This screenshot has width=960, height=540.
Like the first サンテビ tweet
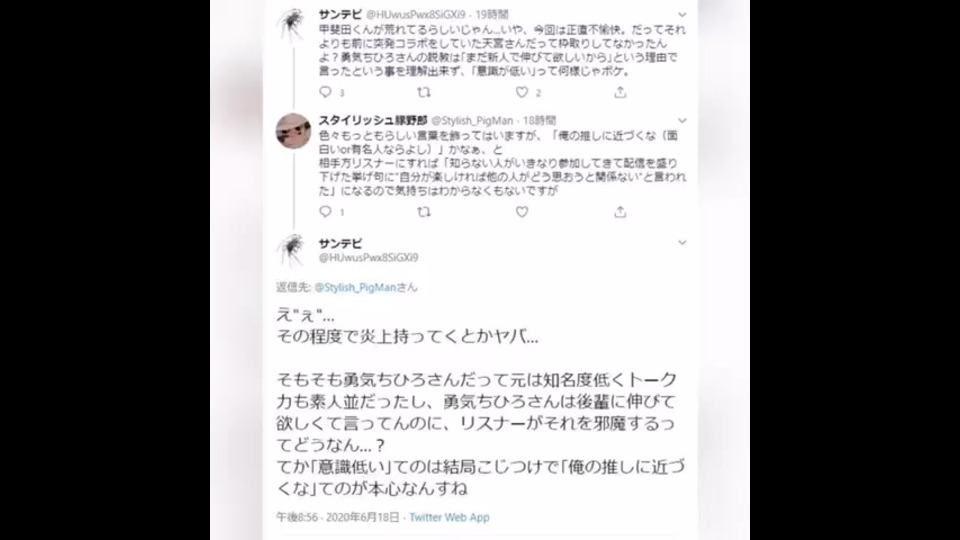coord(522,92)
